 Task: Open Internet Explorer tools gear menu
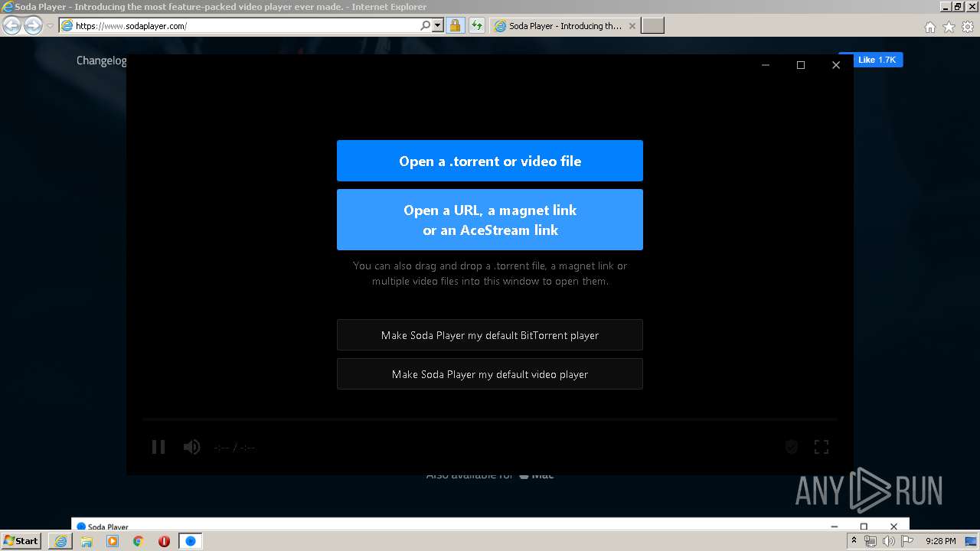[x=968, y=27]
